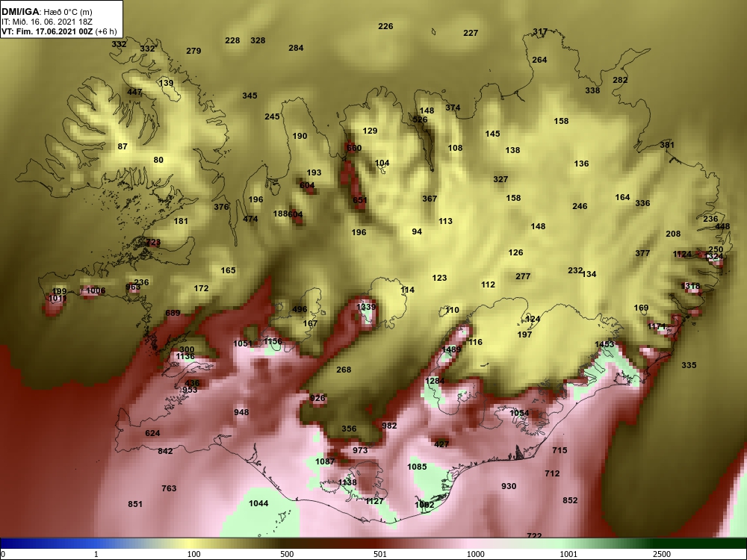Click the map value "1156"
The width and height of the screenshot is (747, 560).
pyautogui.click(x=273, y=341)
